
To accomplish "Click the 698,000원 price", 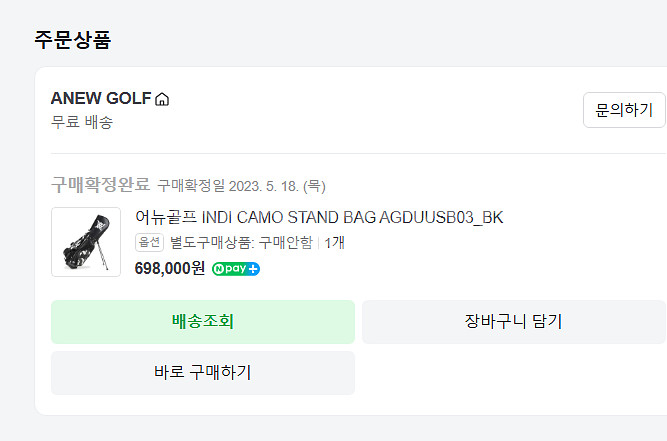I will [170, 268].
